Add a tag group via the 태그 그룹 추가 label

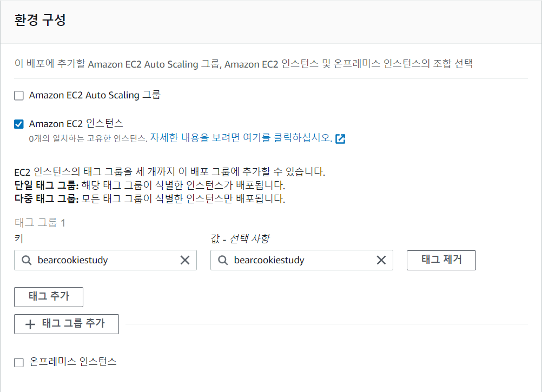click(x=74, y=324)
